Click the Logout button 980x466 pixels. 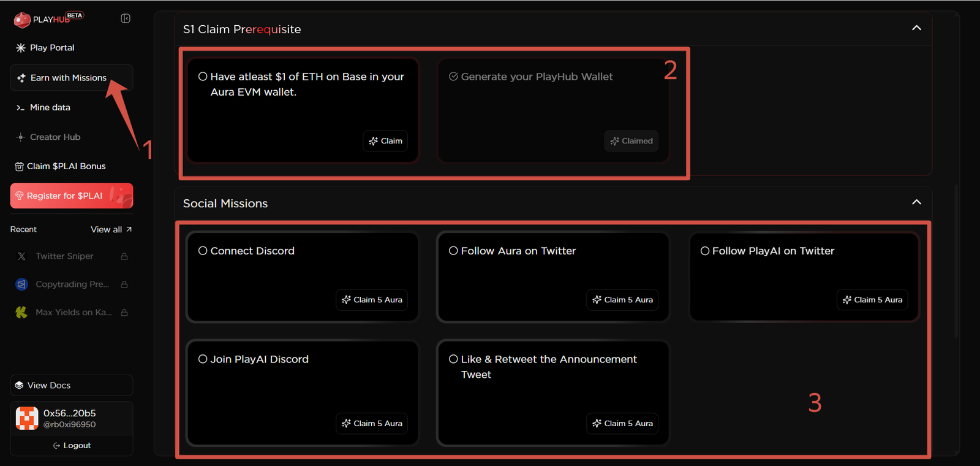(72, 446)
